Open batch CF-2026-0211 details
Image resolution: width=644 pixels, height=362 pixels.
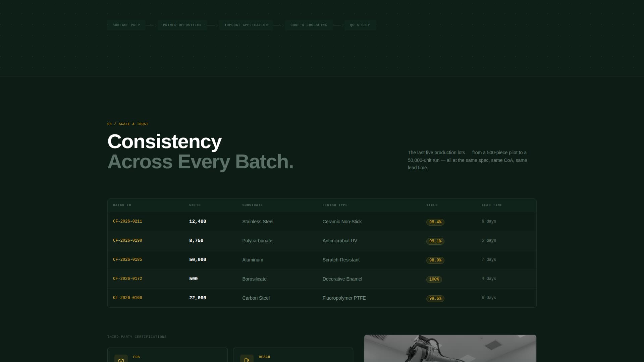tap(127, 221)
